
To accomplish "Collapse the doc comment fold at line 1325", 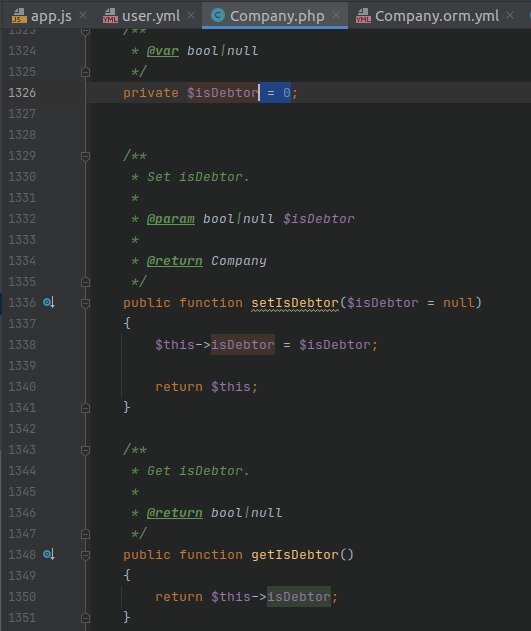I will (85, 72).
